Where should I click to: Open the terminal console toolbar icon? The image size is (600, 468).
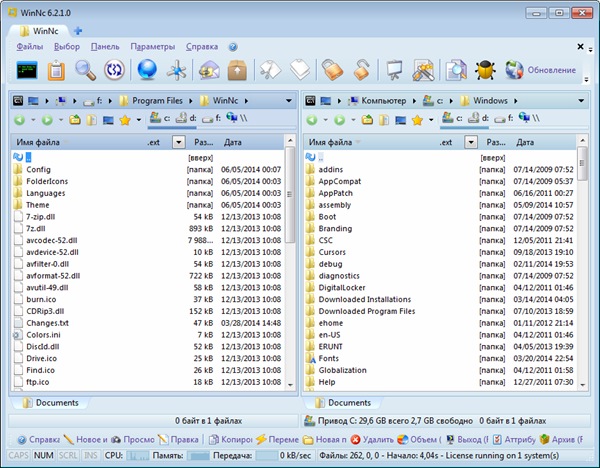pos(27,70)
